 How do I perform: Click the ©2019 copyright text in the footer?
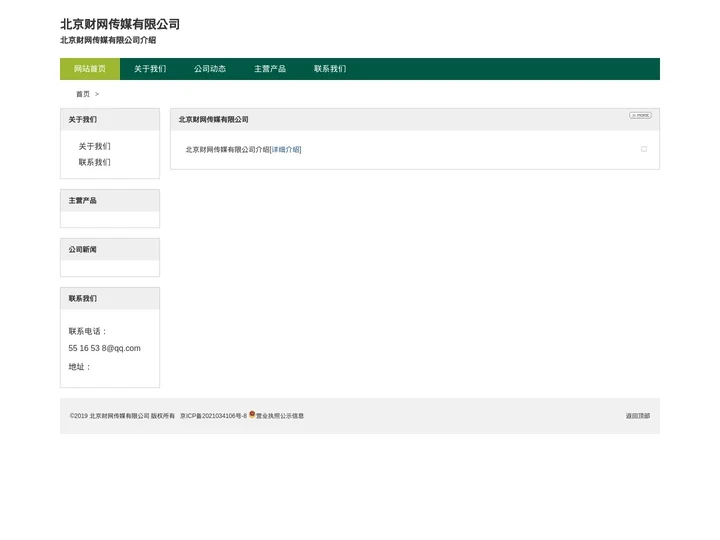[122, 416]
